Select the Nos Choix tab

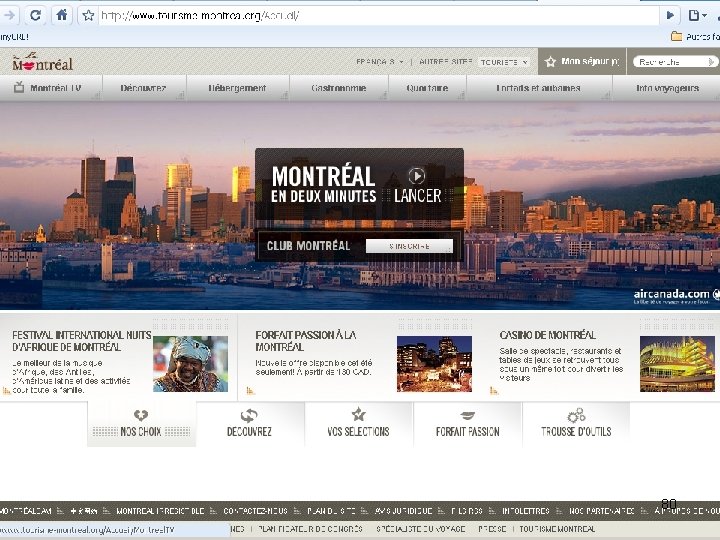(141, 423)
